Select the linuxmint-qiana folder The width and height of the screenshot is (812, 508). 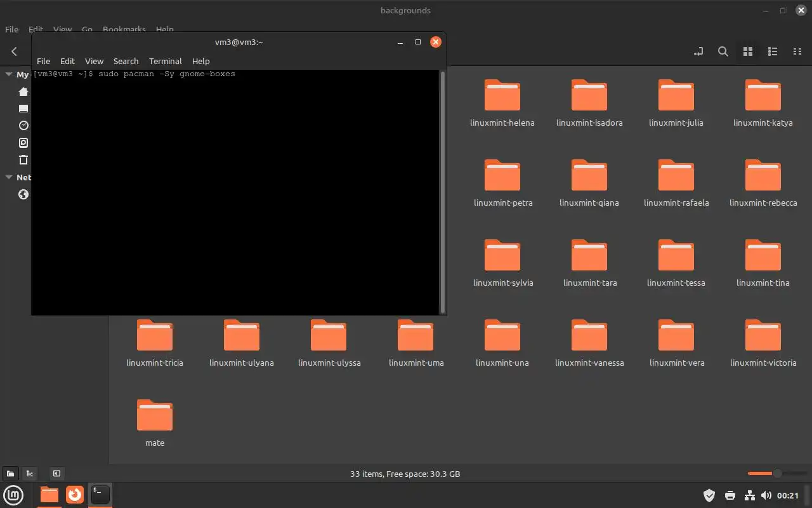pyautogui.click(x=589, y=183)
